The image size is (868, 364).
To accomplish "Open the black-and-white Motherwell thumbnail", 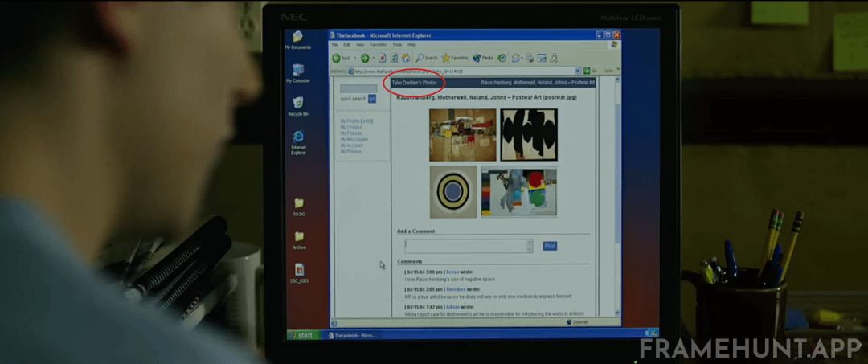I will (529, 135).
